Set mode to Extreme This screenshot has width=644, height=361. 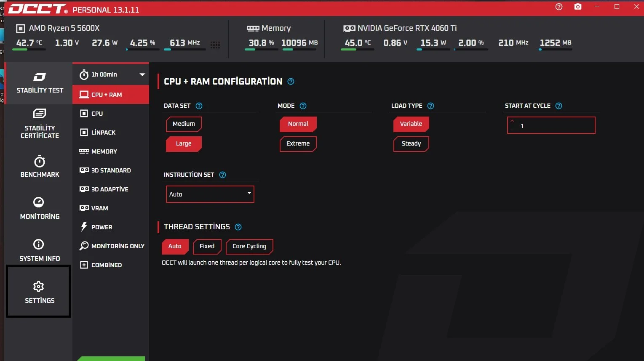pos(298,144)
